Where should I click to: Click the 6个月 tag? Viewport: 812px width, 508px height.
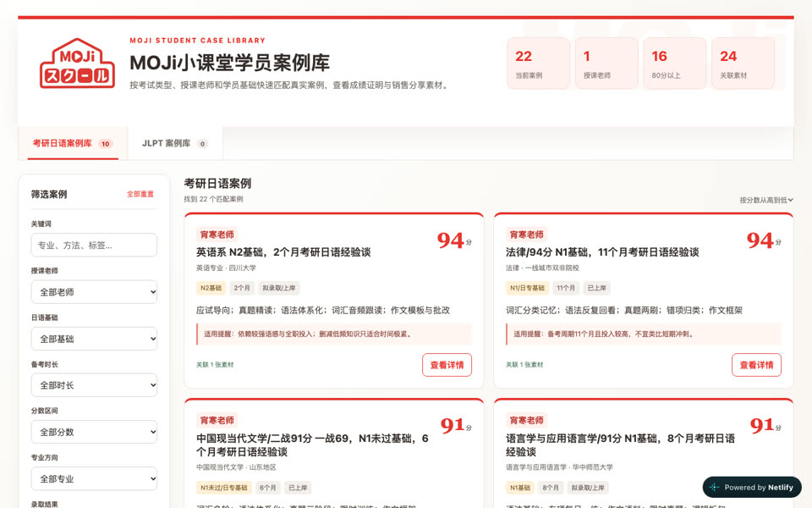(268, 488)
